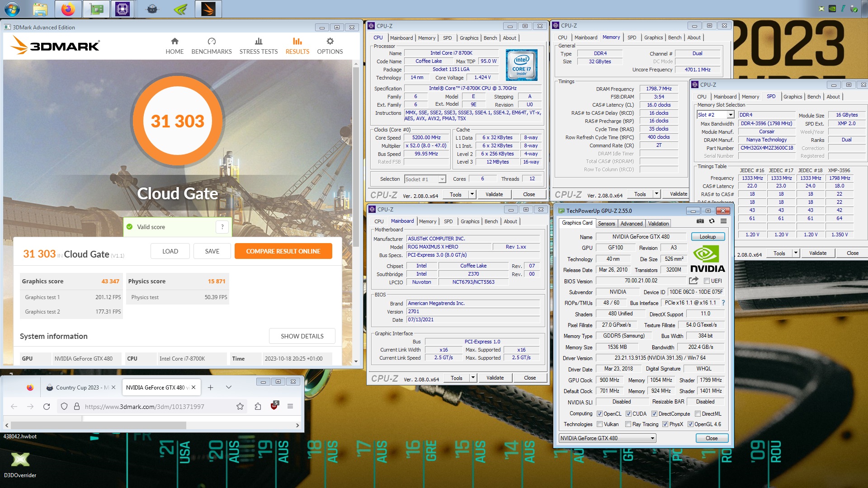Image resolution: width=868 pixels, height=488 pixels.
Task: Toggle the UEFI checkbox in GPU-Z
Action: (707, 281)
